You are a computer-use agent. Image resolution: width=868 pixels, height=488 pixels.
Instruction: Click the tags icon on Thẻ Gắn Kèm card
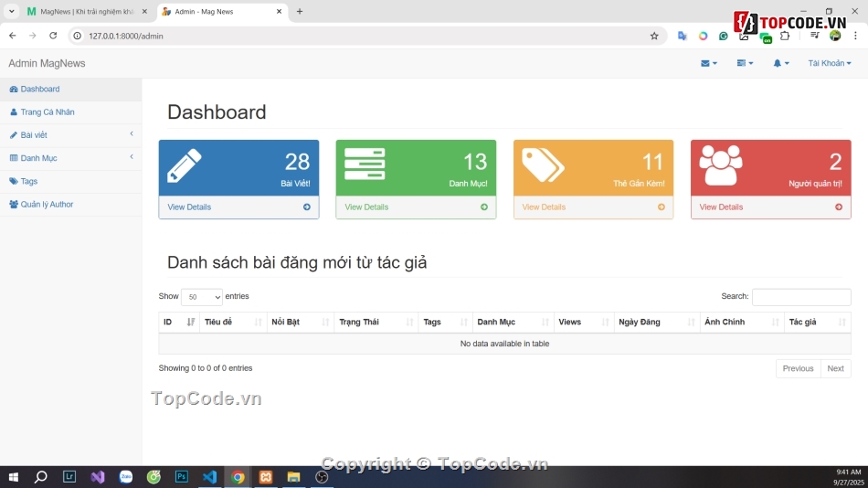(x=543, y=165)
